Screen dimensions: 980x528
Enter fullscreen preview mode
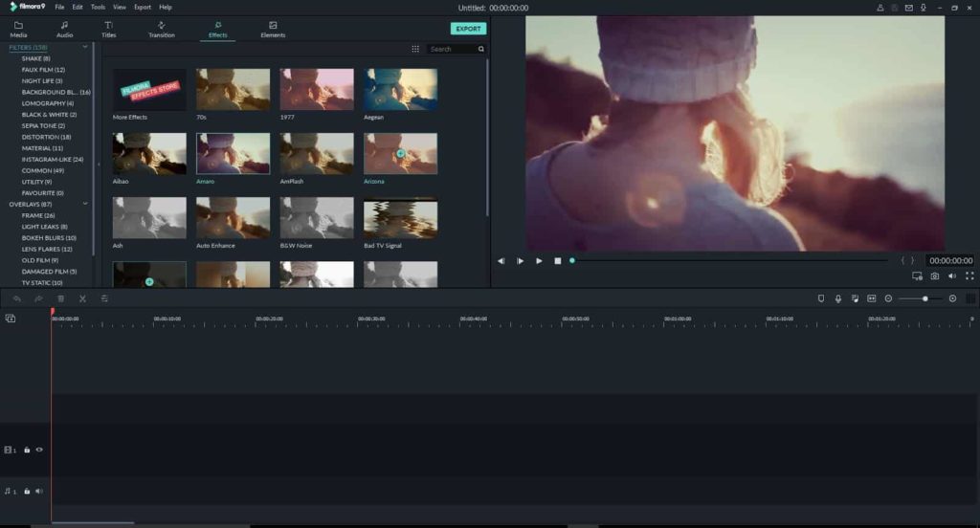point(969,275)
